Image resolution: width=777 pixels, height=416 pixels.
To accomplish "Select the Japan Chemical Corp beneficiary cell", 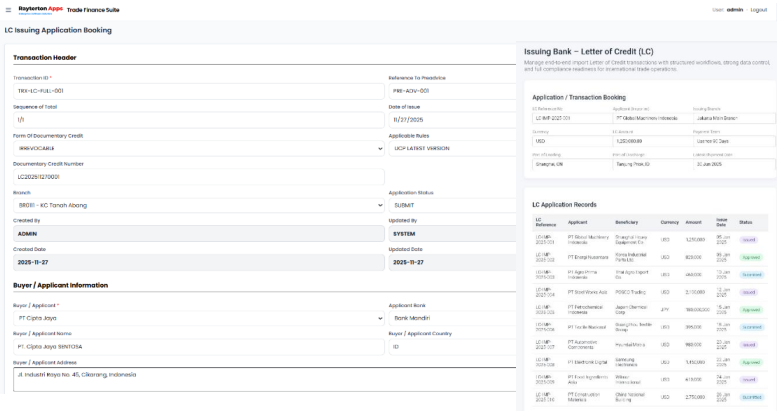I will point(630,310).
